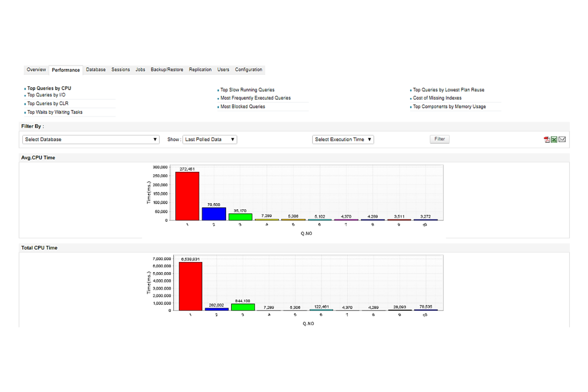The image size is (588, 392).
Task: Expand the Last Polled Data dropdown
Action: (x=209, y=139)
